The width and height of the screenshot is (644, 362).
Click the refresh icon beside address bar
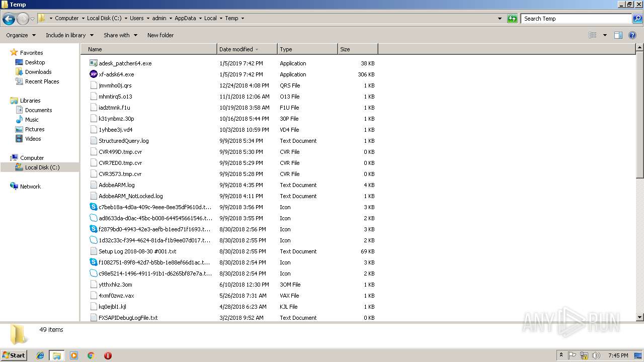click(512, 19)
